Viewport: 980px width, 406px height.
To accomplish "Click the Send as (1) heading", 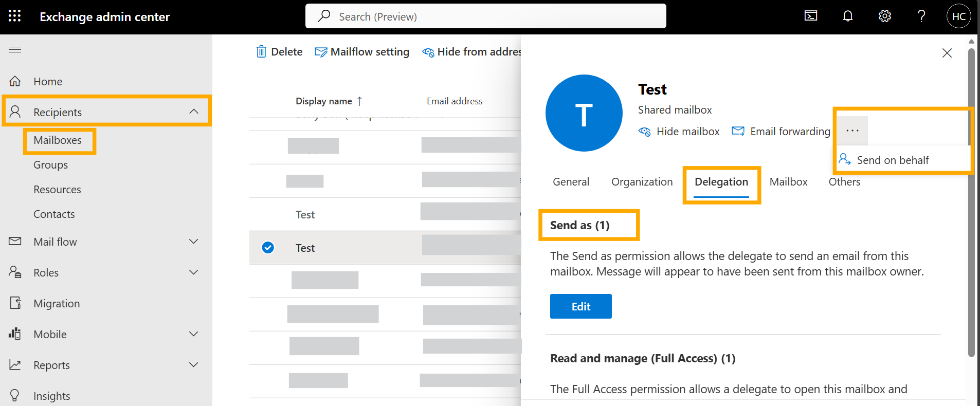I will pos(579,225).
